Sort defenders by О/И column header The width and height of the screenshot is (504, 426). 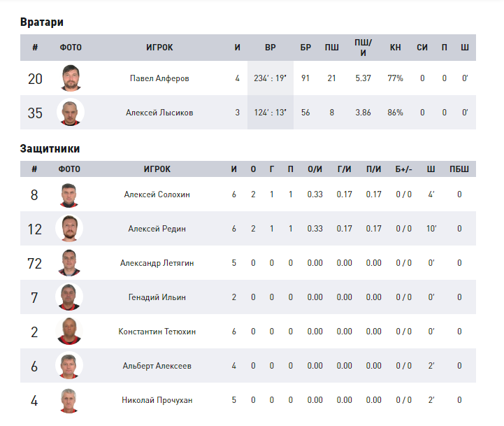[315, 169]
